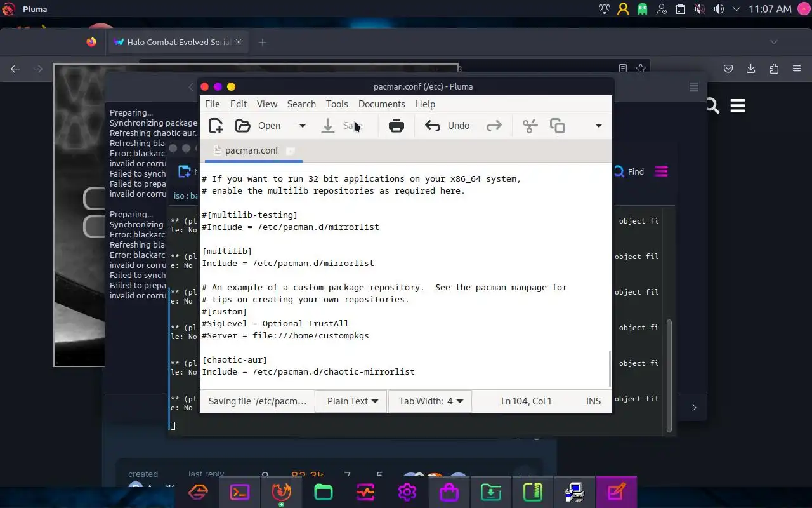
Task: Save page to Pocket in Firefox
Action: click(728, 69)
